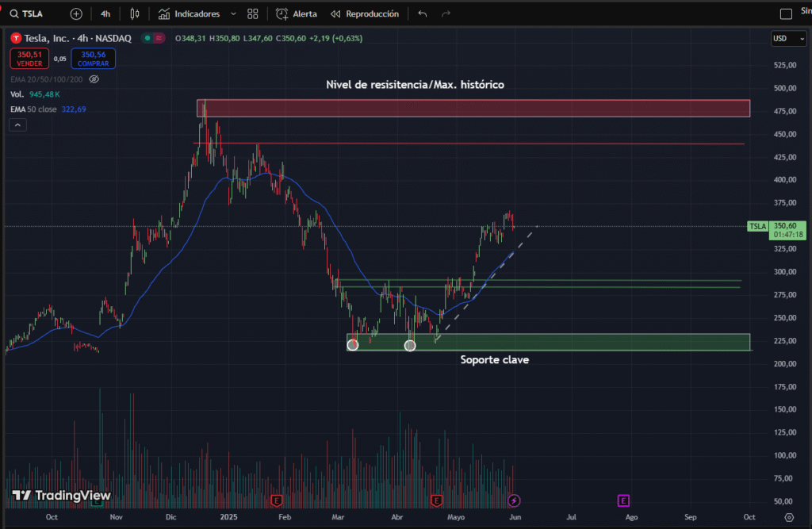812x529 pixels.
Task: Collapse the indicator legend chevron
Action: [17, 125]
